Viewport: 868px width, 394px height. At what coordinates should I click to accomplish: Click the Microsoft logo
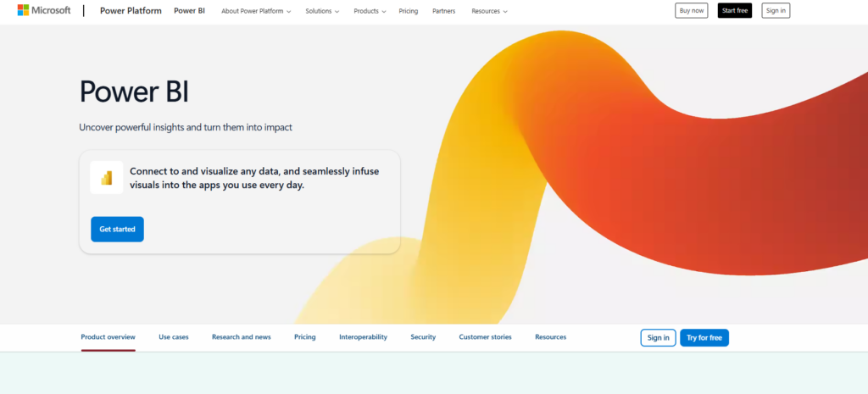coord(44,11)
